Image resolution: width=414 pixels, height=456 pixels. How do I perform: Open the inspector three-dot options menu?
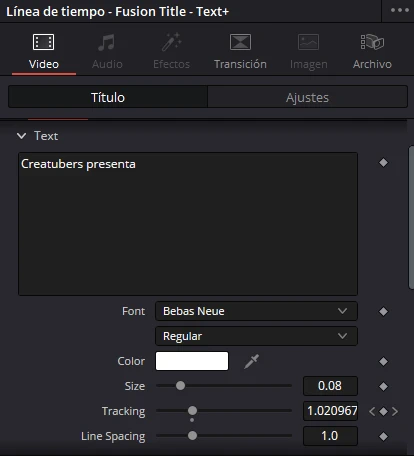pyautogui.click(x=400, y=10)
